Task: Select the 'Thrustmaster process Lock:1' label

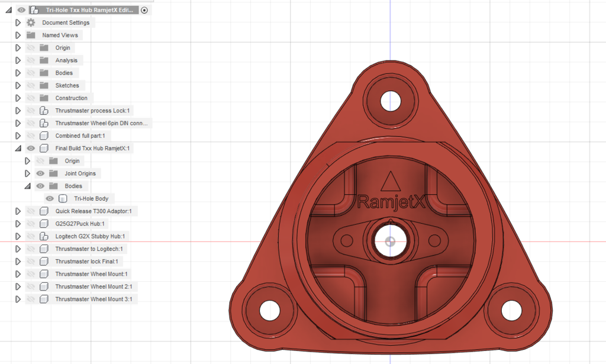Action: (x=92, y=111)
